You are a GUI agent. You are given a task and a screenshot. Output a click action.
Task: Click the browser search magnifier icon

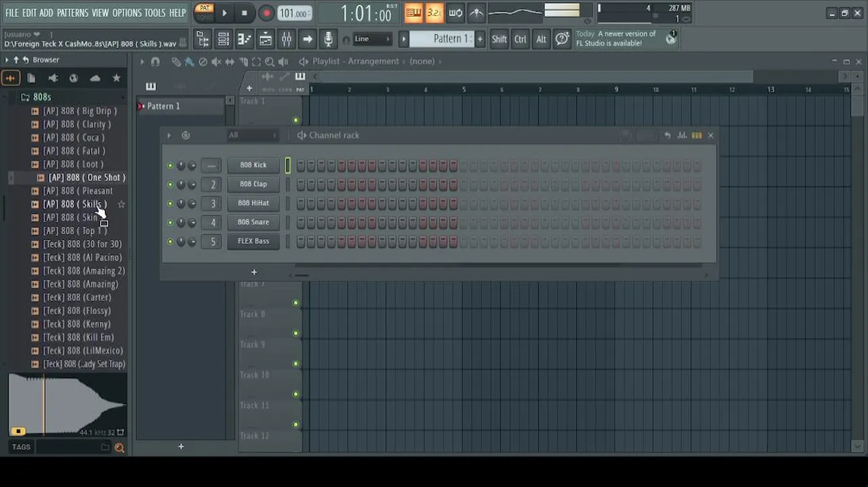click(120, 447)
